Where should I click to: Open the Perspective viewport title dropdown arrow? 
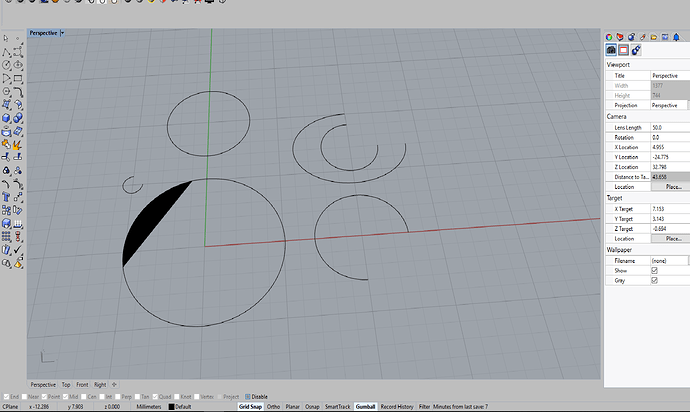[62, 33]
